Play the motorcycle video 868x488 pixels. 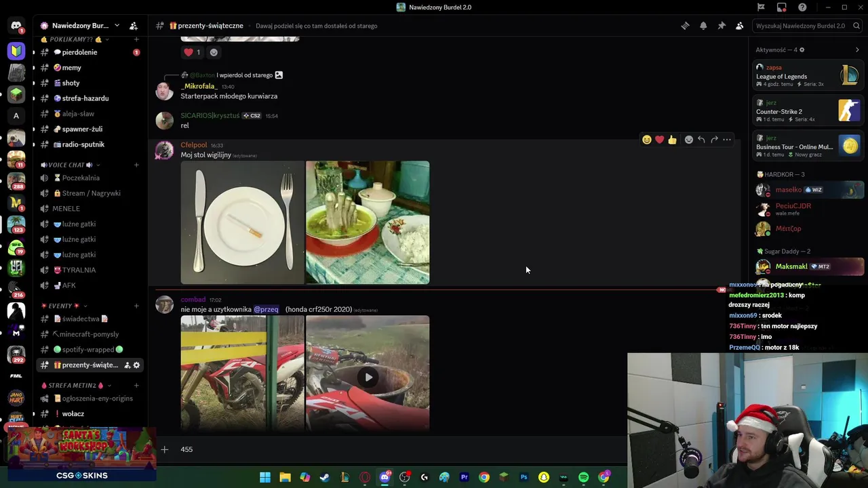coord(368,377)
